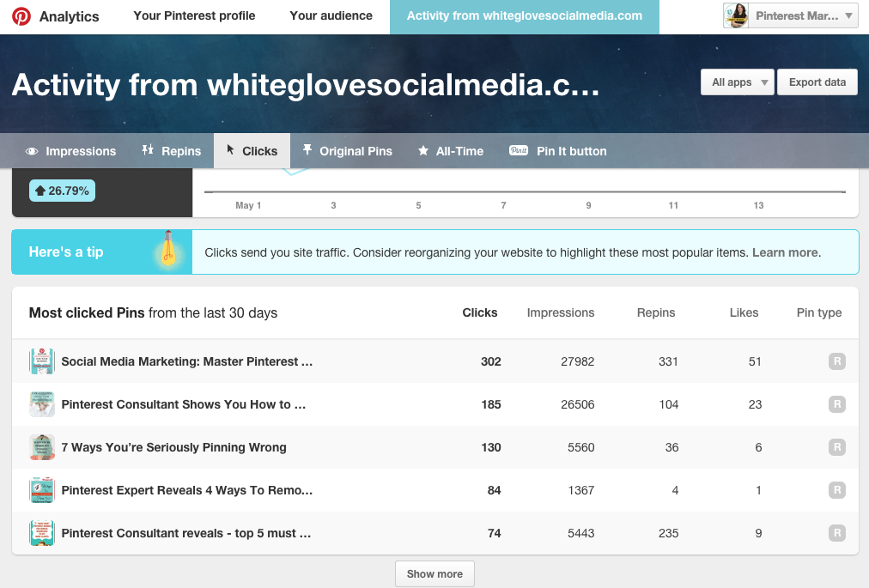Screen dimensions: 869x588
Task: Click R pin type badge for Social Media Marketing
Action: pos(837,361)
